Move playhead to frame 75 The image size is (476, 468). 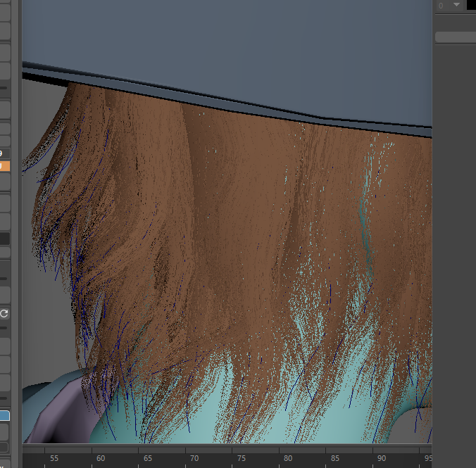click(240, 457)
